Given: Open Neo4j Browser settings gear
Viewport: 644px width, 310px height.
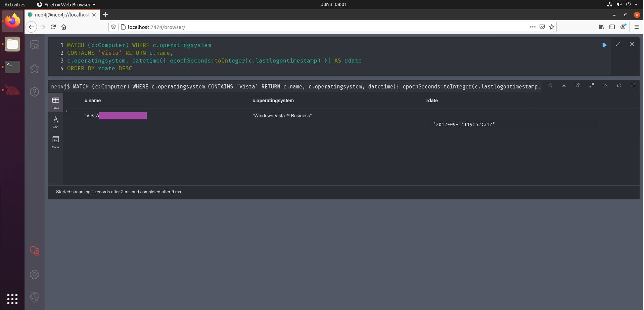Looking at the screenshot, I should [35, 274].
